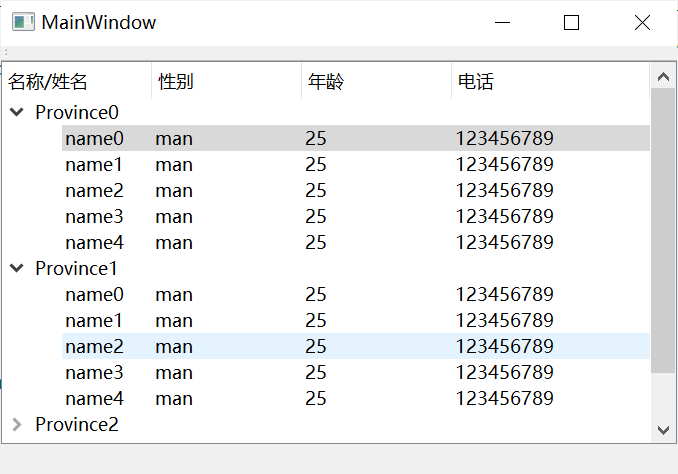Select name2 under Province1

[x=94, y=346]
